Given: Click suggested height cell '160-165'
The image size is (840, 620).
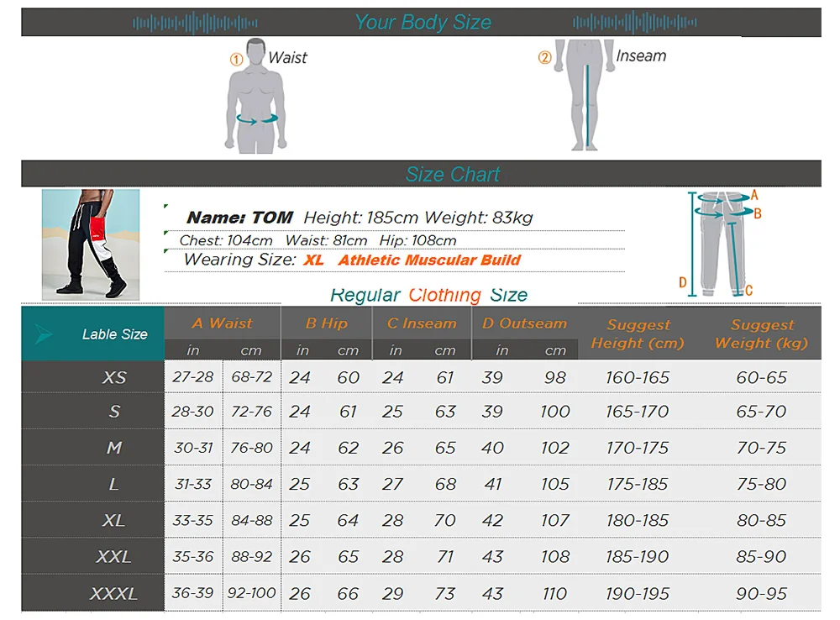Looking at the screenshot, I should click(638, 378).
